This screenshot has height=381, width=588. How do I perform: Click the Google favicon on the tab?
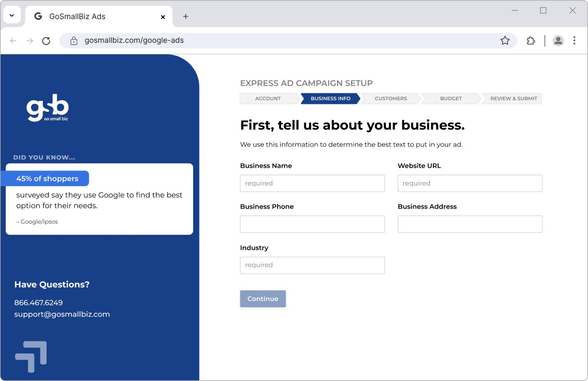[39, 16]
